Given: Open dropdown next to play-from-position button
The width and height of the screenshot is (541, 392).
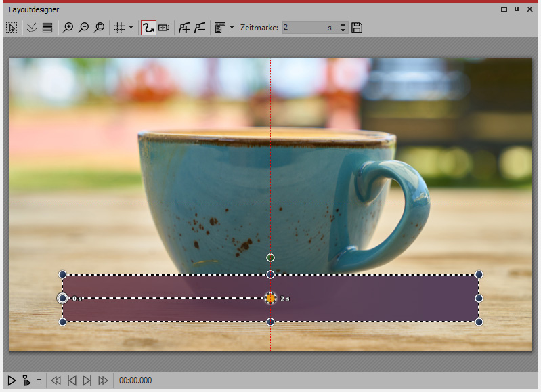Looking at the screenshot, I should click(x=39, y=380).
